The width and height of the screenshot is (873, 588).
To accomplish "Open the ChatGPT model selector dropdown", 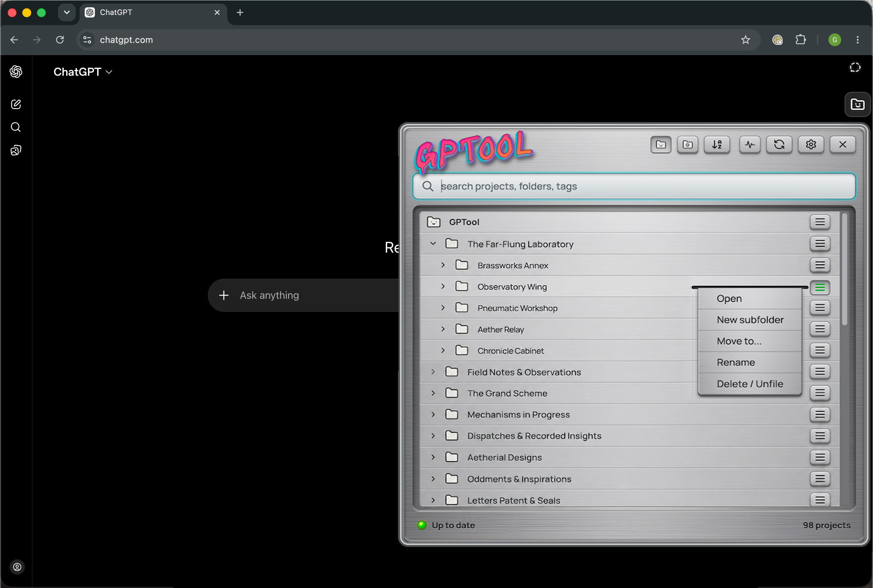I will click(82, 72).
